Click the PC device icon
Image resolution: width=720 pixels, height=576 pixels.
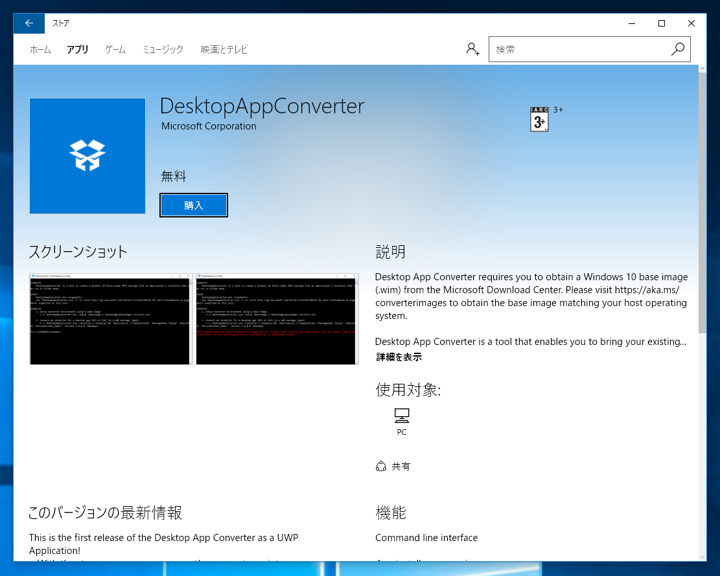(x=401, y=416)
